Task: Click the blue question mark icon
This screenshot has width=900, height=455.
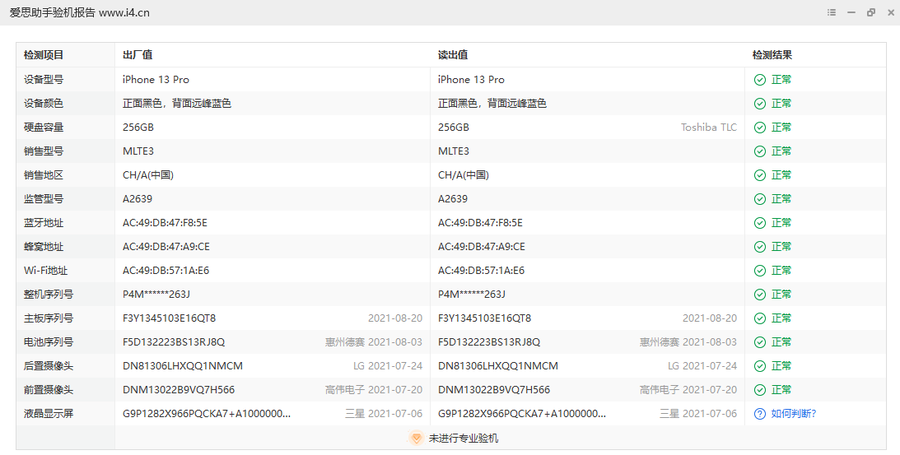Action: pos(760,413)
